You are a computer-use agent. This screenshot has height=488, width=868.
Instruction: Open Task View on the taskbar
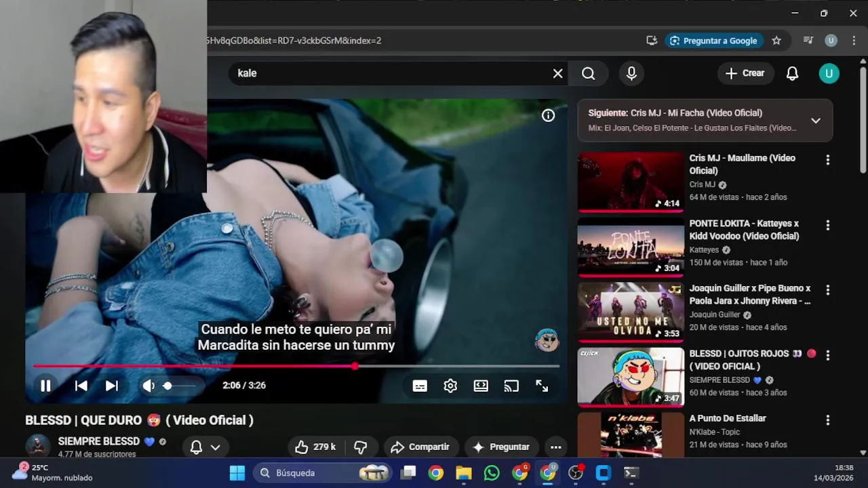pos(408,472)
